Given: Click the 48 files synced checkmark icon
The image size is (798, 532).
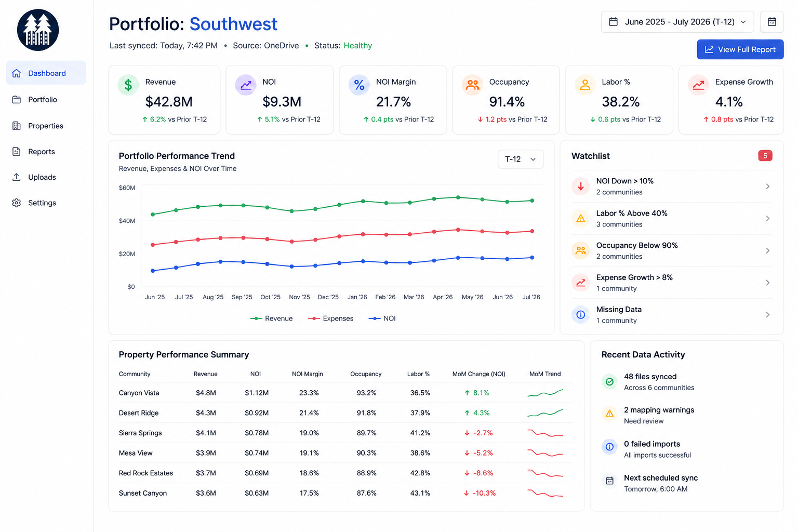Looking at the screenshot, I should point(610,381).
